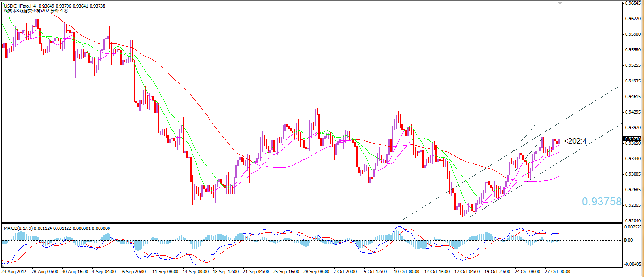Click the 0.95900 price scale label
The height and width of the screenshot is (277, 644).
[632, 34]
